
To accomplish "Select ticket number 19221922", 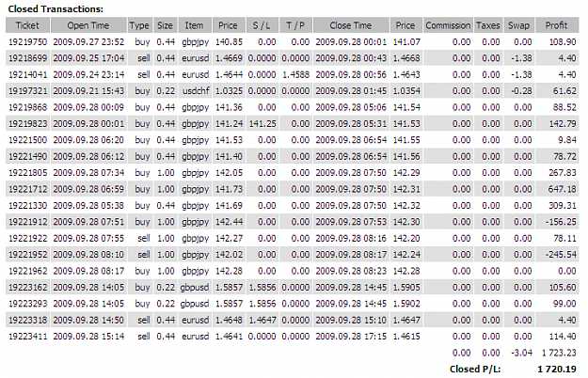I will coord(27,238).
